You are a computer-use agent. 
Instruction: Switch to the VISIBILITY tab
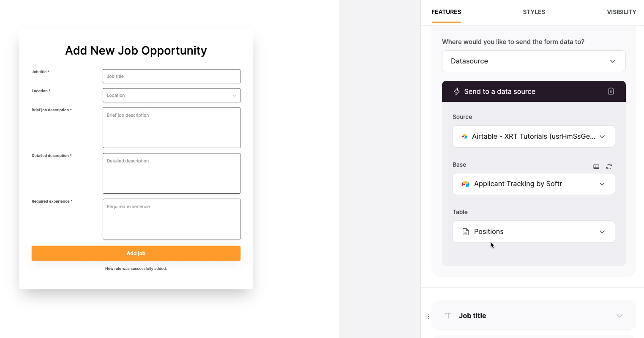622,12
